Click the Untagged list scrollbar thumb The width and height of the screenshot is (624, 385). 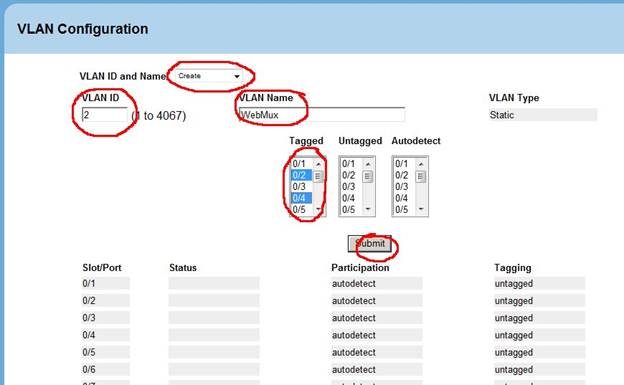tap(368, 176)
